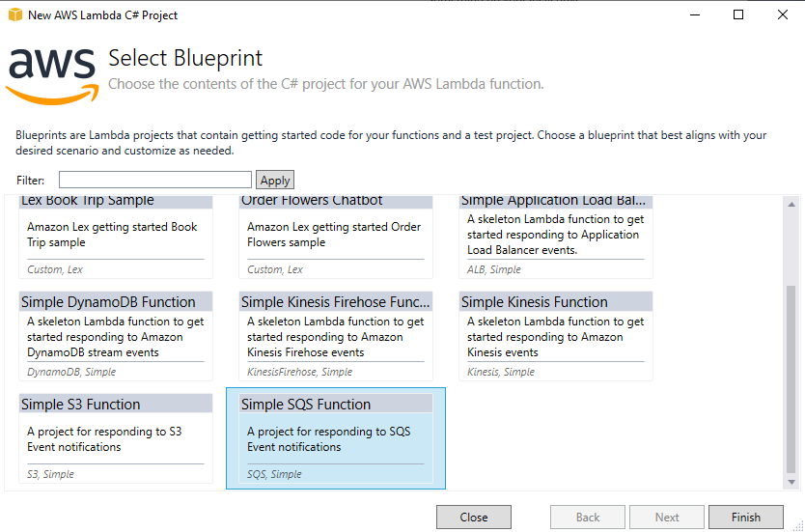This screenshot has width=805, height=532.
Task: Click the 'KinesisFirehose, Simple' tag text
Action: [x=300, y=372]
